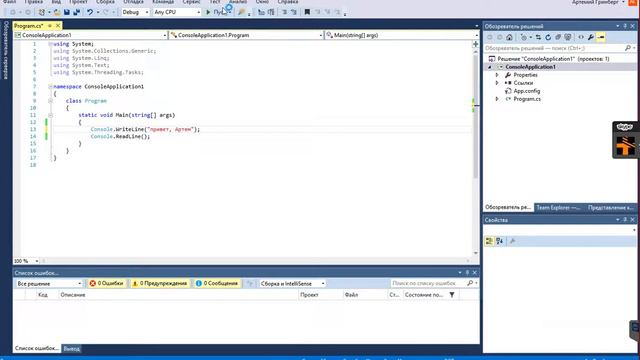Click the uncomment lines toolbar icon
The image size is (640, 360).
coord(293,12)
